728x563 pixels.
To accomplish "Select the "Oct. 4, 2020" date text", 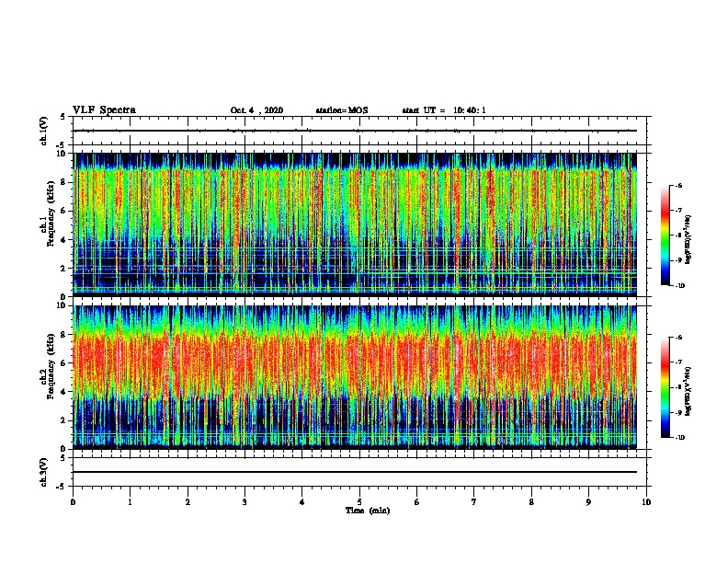I will [256, 110].
